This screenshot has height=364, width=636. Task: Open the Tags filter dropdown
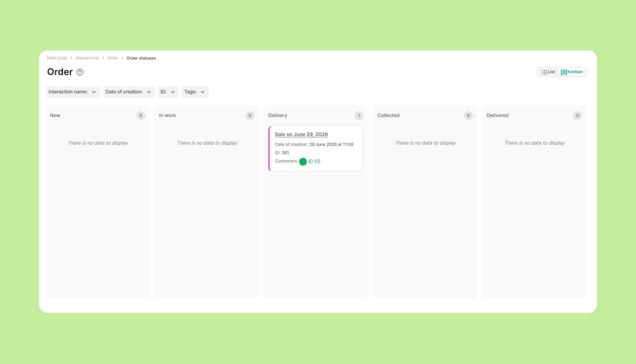point(195,92)
